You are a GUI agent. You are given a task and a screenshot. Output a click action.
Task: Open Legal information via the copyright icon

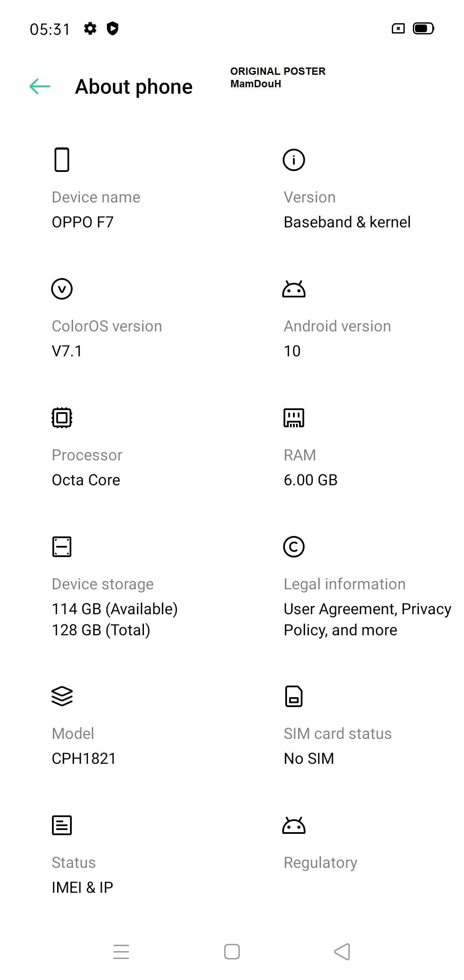point(294,546)
